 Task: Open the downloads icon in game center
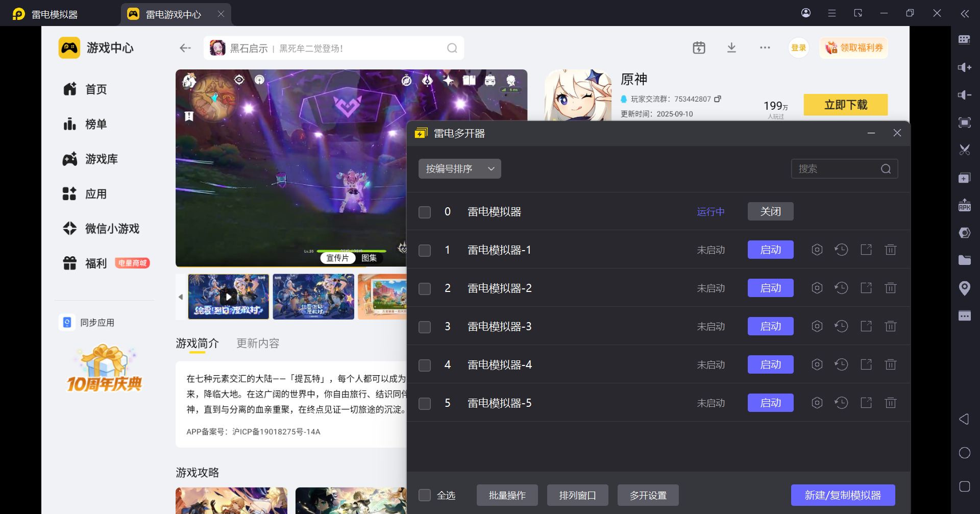(x=731, y=48)
